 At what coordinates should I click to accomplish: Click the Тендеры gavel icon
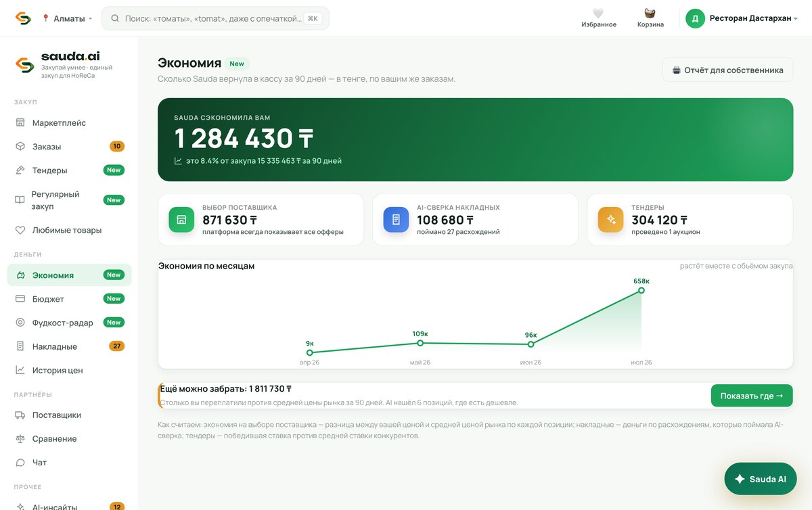coord(20,170)
